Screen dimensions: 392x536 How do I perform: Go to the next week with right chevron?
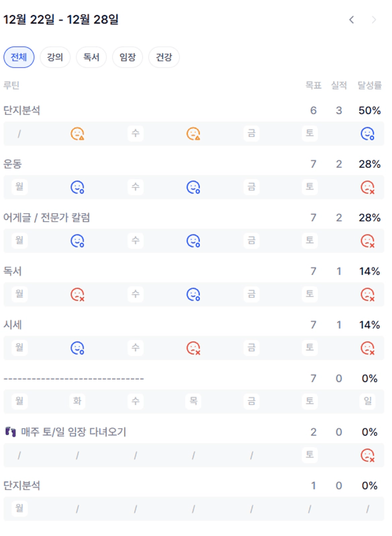click(374, 20)
